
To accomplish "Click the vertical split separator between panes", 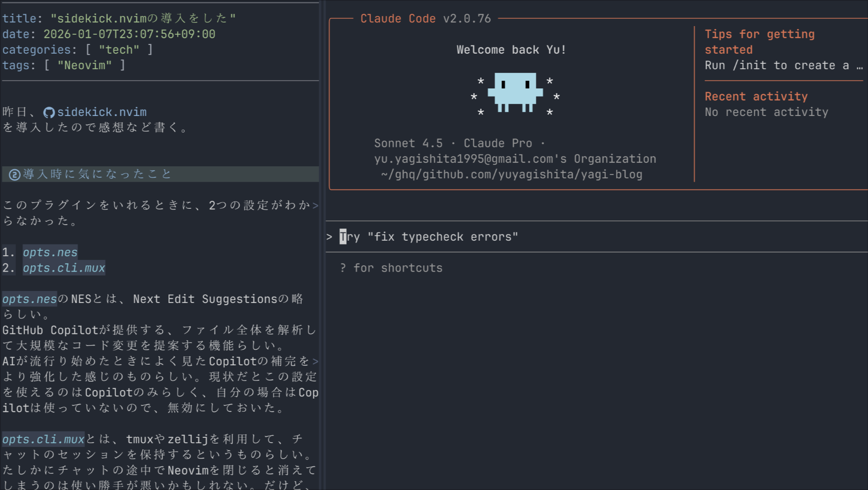I will pyautogui.click(x=323, y=242).
